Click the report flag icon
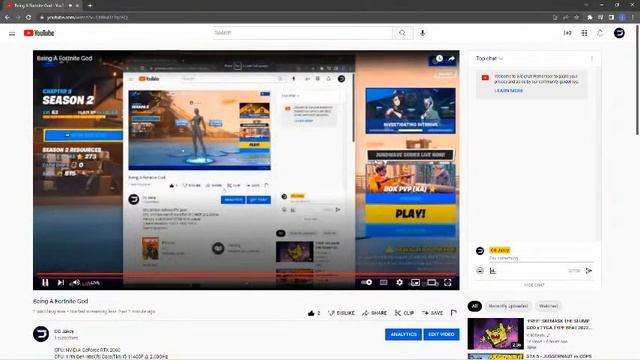The image size is (640, 360). (x=453, y=313)
